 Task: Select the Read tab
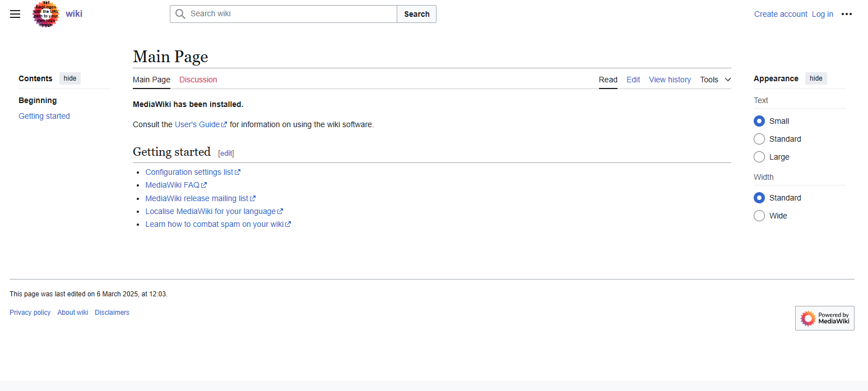(x=608, y=80)
